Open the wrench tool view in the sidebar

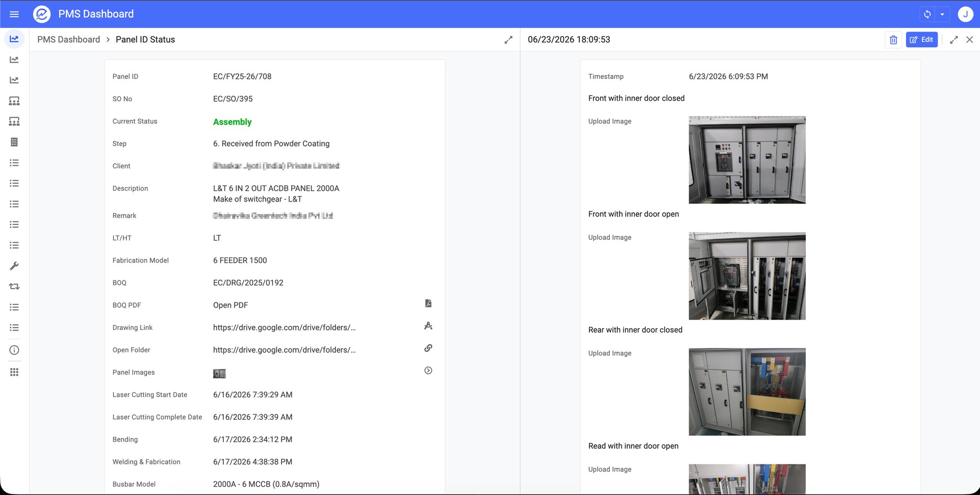point(14,266)
